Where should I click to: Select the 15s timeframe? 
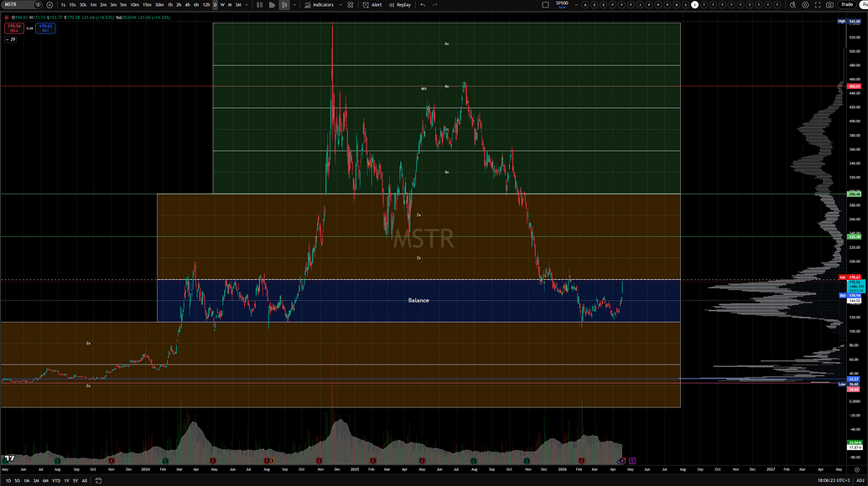[72, 4]
